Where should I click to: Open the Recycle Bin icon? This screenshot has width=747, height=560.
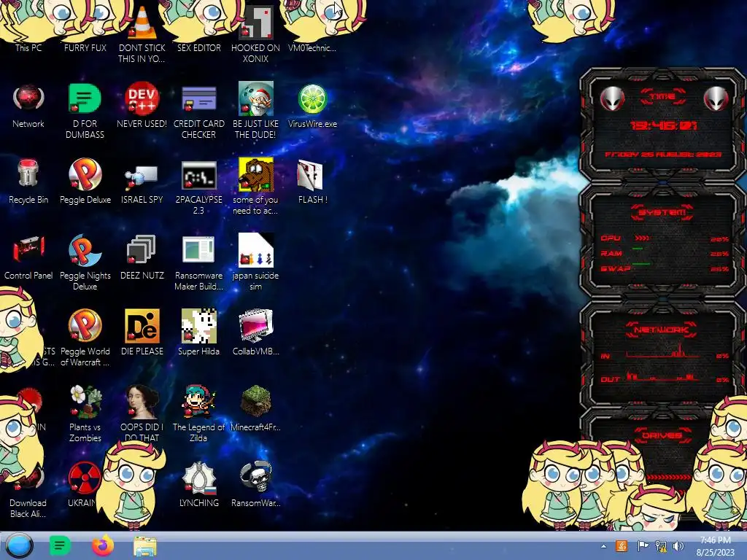point(28,174)
